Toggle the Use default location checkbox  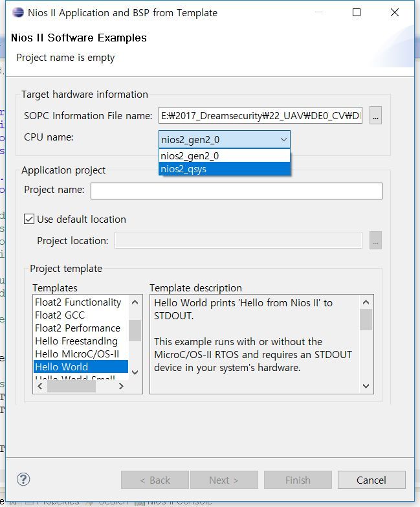tap(29, 219)
